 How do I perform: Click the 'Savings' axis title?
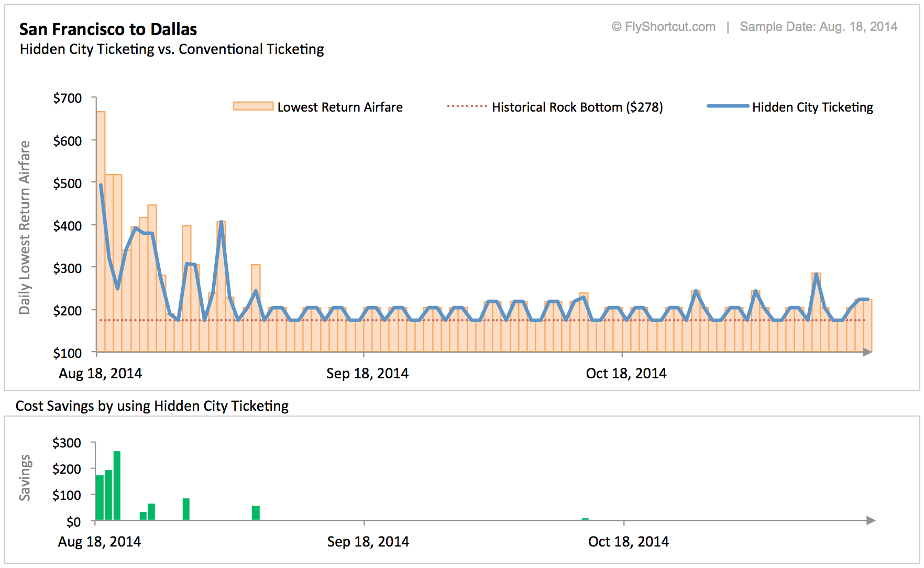click(25, 478)
